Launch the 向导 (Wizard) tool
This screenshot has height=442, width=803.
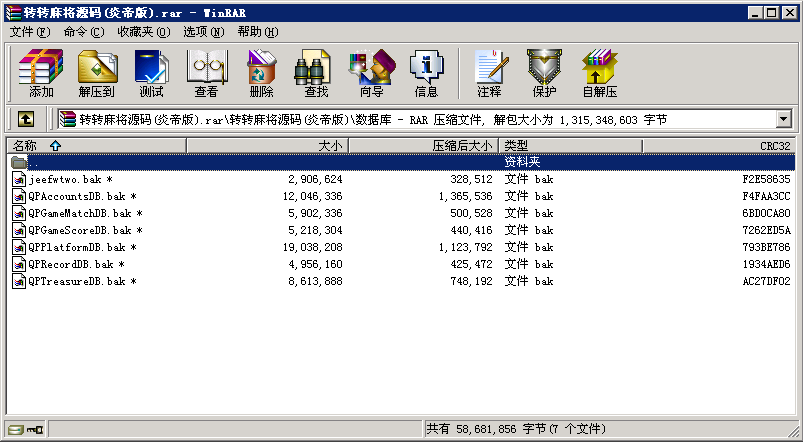(371, 74)
